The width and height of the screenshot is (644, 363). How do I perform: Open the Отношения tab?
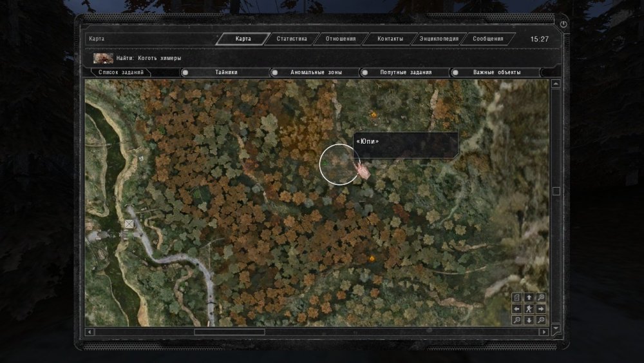point(341,39)
